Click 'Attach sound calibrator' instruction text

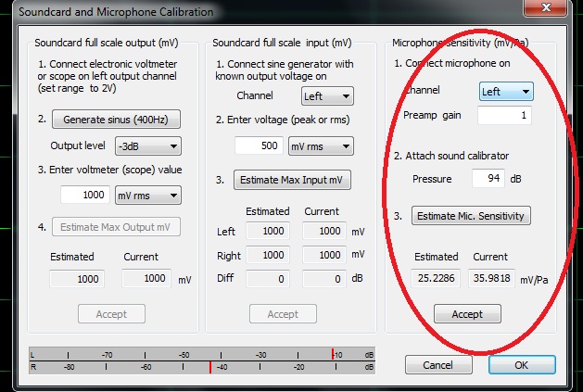457,156
